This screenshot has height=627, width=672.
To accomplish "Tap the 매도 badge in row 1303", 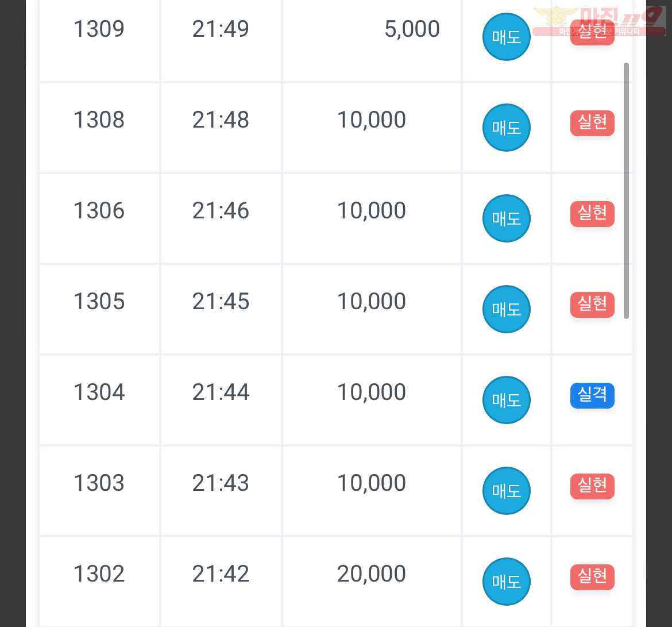I will pos(506,491).
